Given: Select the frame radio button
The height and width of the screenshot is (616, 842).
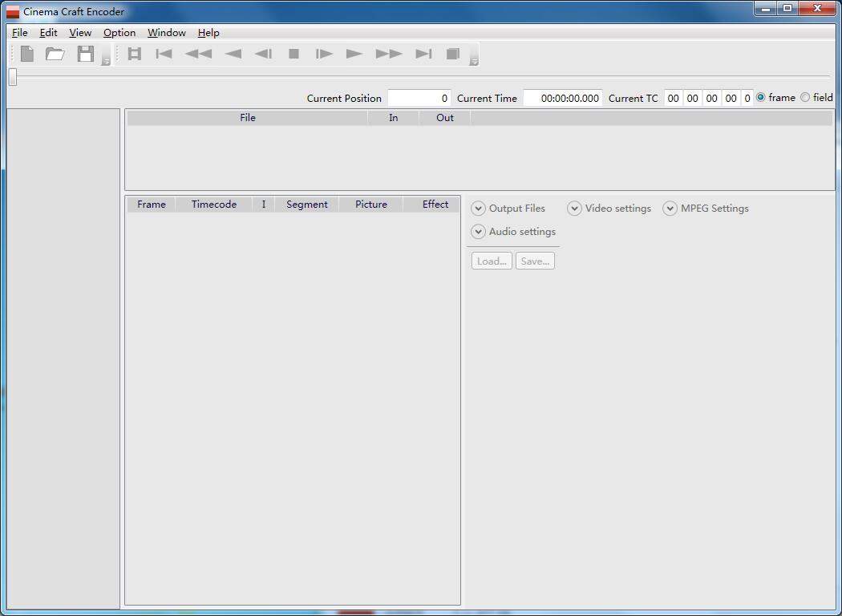Looking at the screenshot, I should (x=759, y=97).
